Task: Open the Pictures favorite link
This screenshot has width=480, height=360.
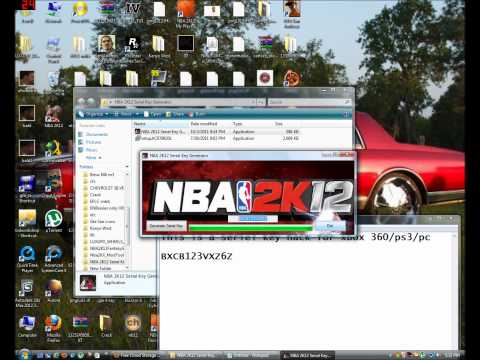Action: (90, 142)
